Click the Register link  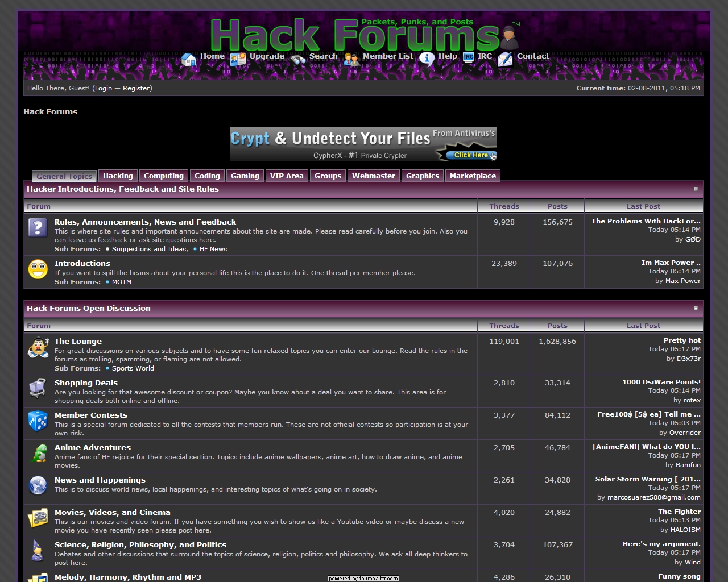click(x=136, y=88)
